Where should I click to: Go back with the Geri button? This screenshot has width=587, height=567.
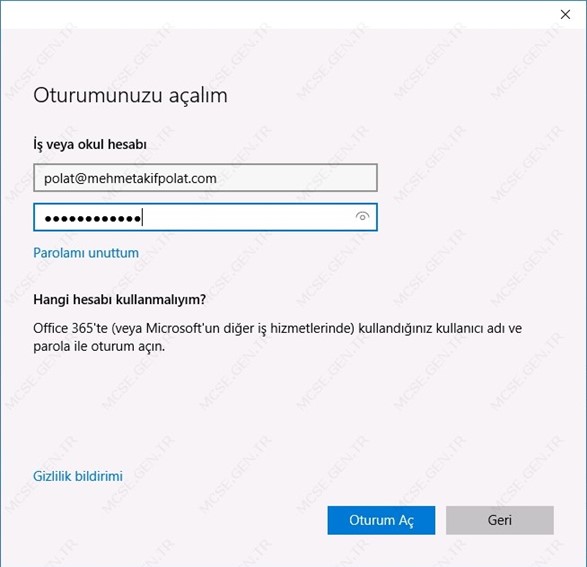pos(499,520)
